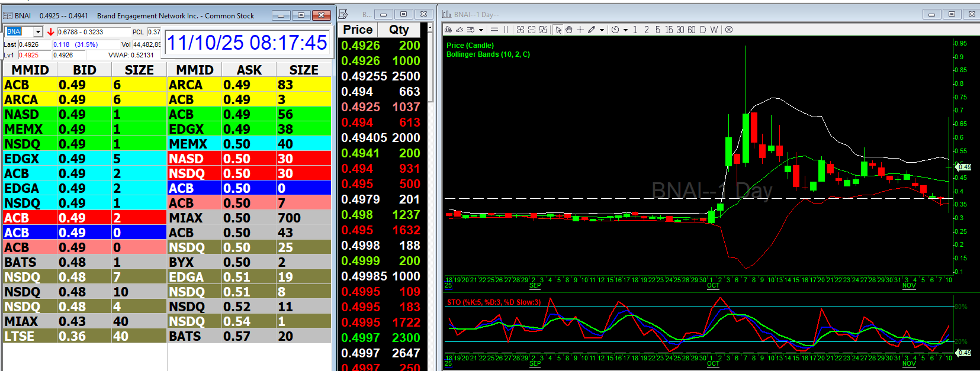980x371 pixels.
Task: Add a horizontal line with toolbar icon
Action: click(494, 30)
